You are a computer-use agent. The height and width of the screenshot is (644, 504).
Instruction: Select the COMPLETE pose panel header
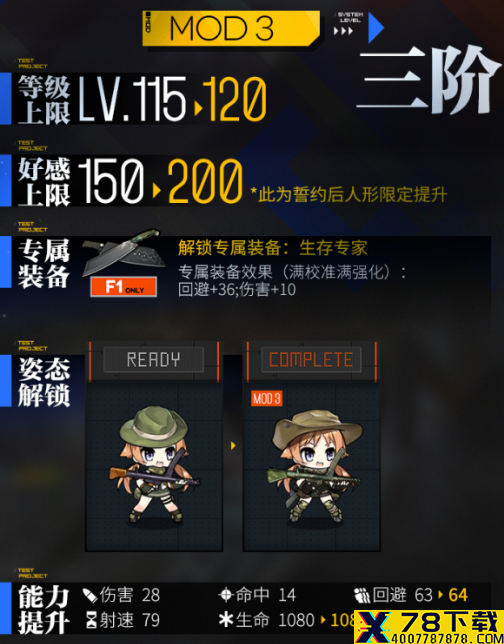tap(311, 360)
